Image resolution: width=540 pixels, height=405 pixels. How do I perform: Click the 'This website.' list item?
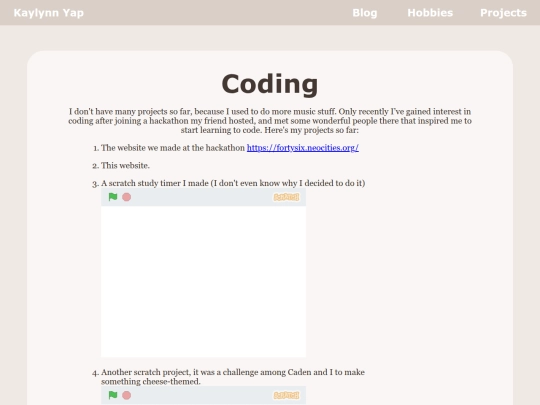[x=125, y=166]
